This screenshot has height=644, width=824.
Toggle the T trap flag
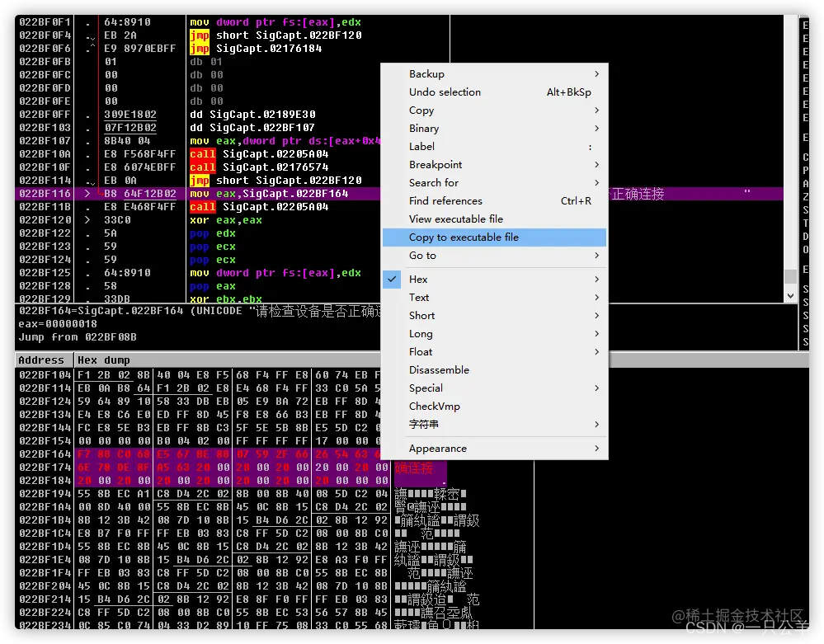coord(806,221)
